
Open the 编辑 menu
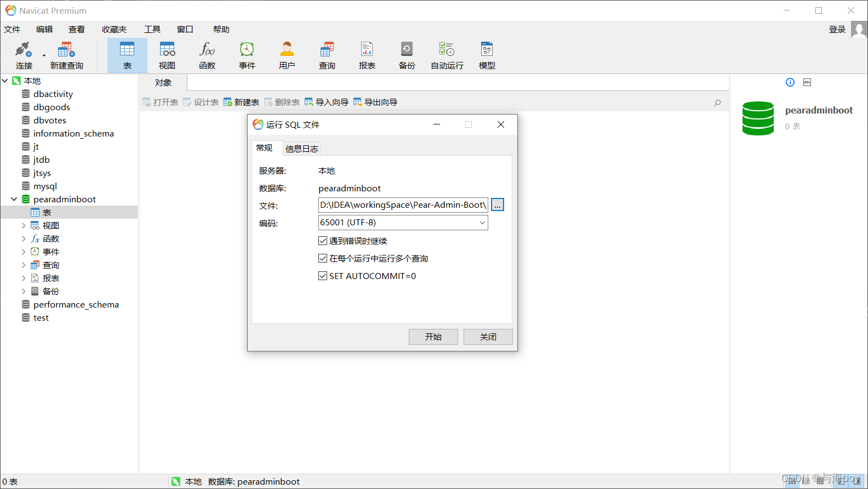pyautogui.click(x=44, y=30)
